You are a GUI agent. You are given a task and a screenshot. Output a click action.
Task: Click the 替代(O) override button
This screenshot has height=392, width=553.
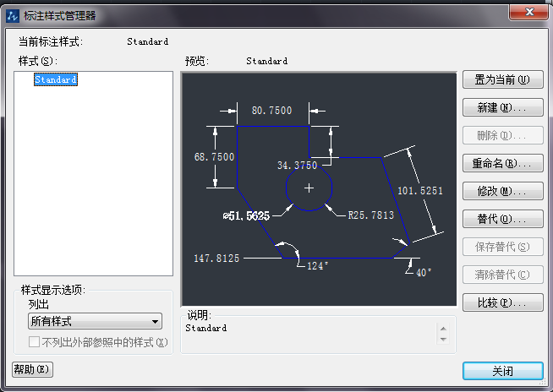[x=502, y=219]
